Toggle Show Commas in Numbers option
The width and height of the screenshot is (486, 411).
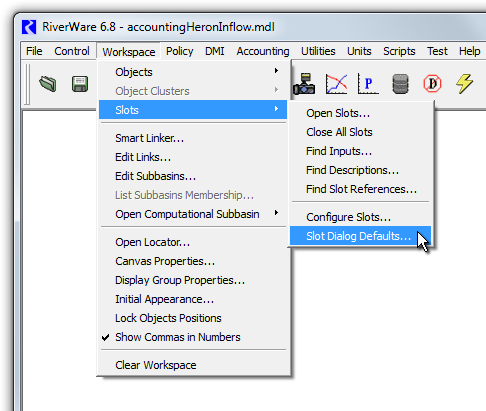[x=193, y=337]
